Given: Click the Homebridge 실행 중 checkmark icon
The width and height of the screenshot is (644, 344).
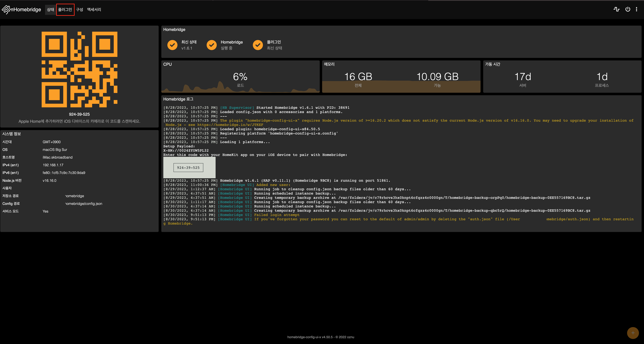Looking at the screenshot, I should pos(212,45).
